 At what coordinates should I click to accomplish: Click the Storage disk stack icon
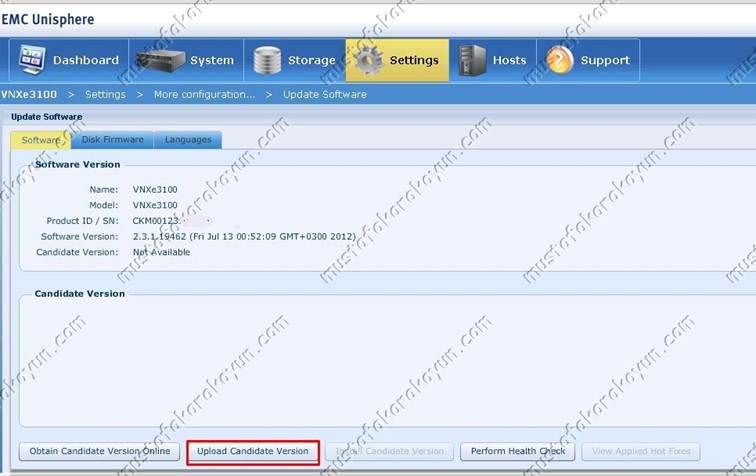tap(267, 60)
